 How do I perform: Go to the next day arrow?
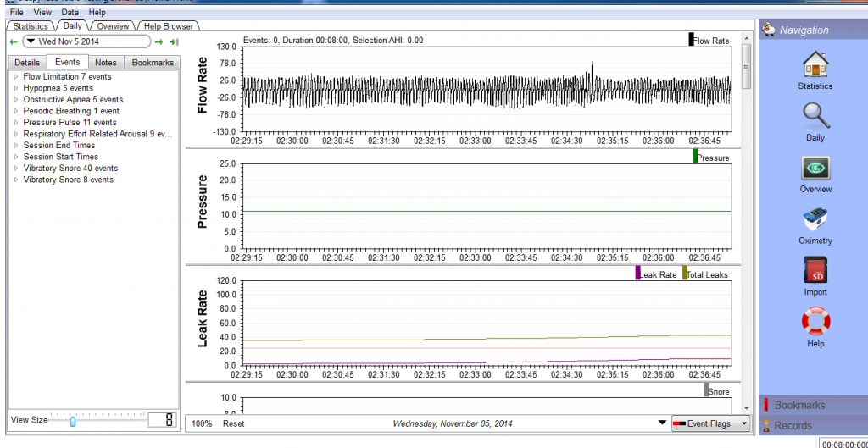(159, 41)
